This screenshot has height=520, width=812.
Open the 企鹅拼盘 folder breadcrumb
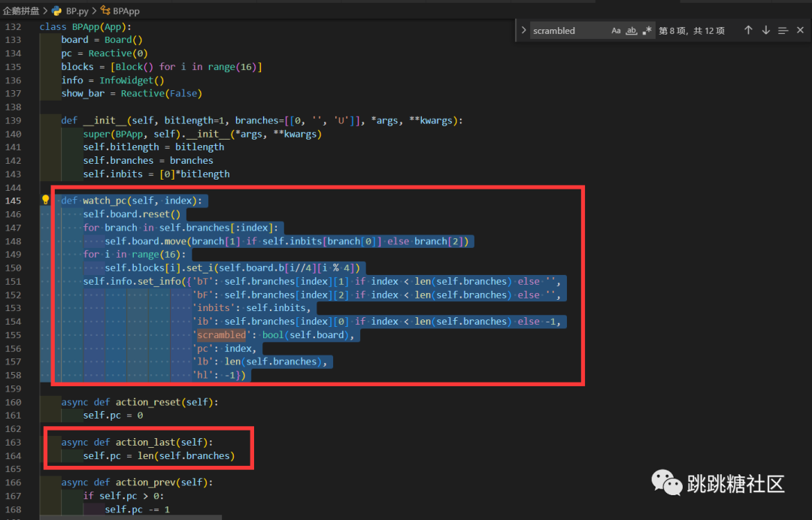[20, 11]
